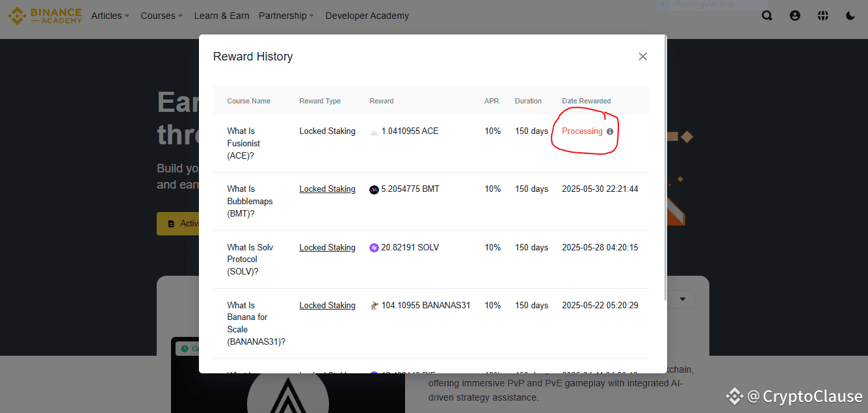The width and height of the screenshot is (868, 413).
Task: Click course name What Is Banana for Scale
Action: click(x=256, y=323)
